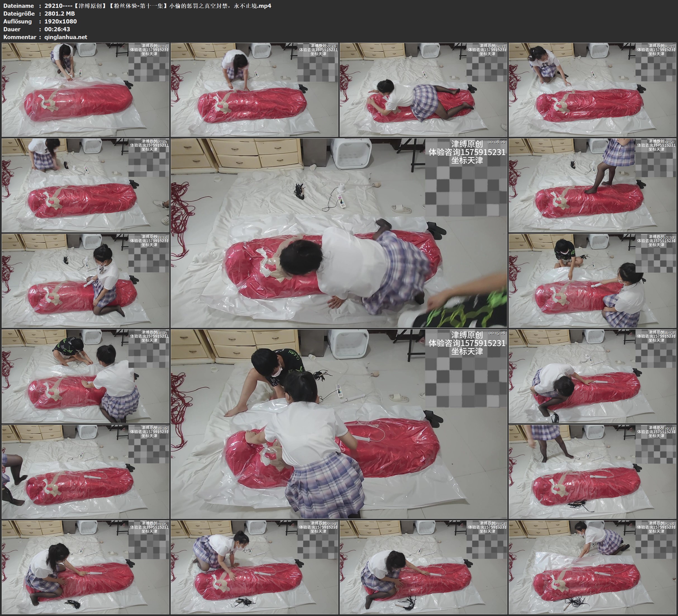
Task: Open the thumbnail at 00:19:41
Action: coord(593,472)
